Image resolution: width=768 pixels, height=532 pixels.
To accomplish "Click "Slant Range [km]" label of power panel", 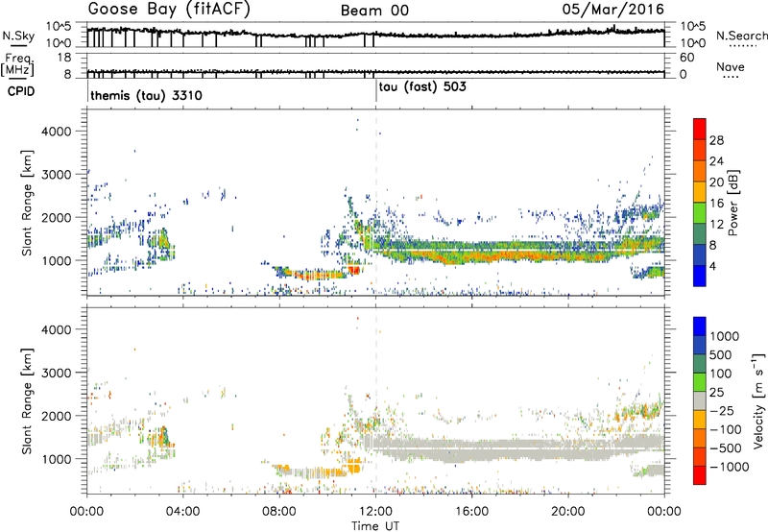I will pyautogui.click(x=27, y=203).
